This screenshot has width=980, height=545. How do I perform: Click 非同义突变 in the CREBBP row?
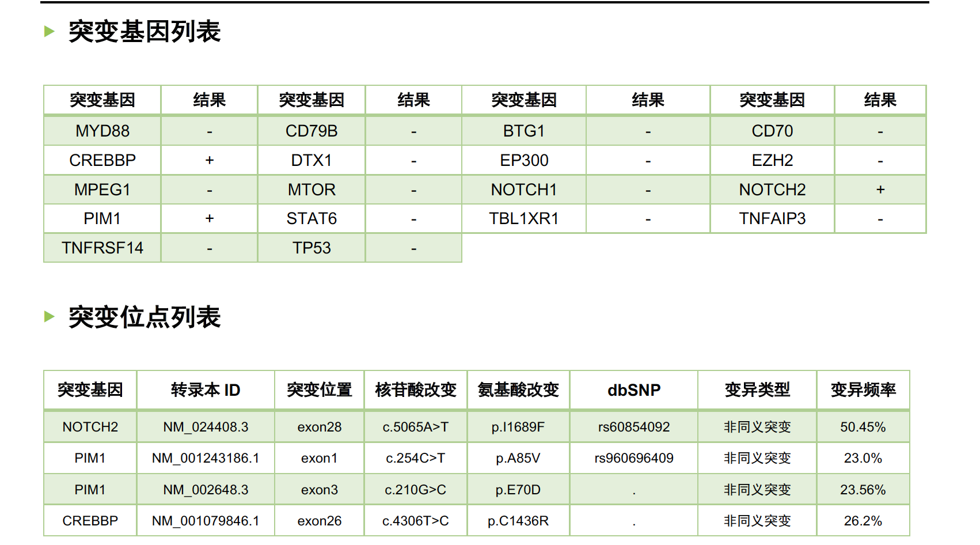(x=757, y=521)
